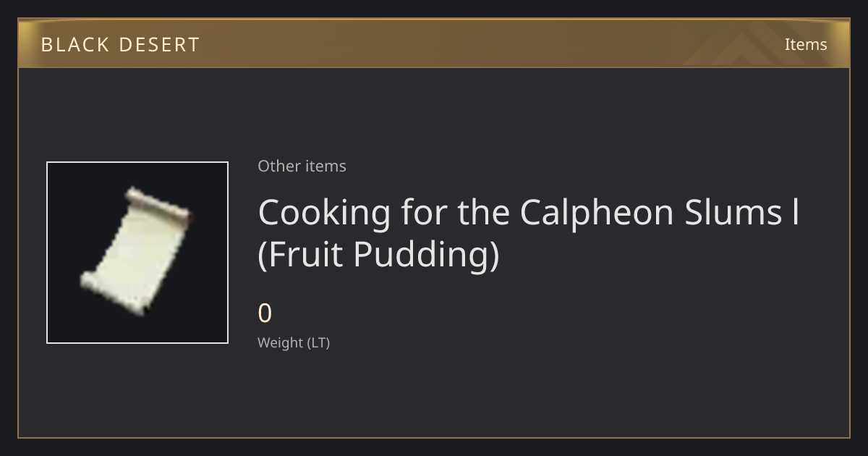The width and height of the screenshot is (868, 456).
Task: Select the (Fruit Pudding) subtitle line
Action: point(378,255)
